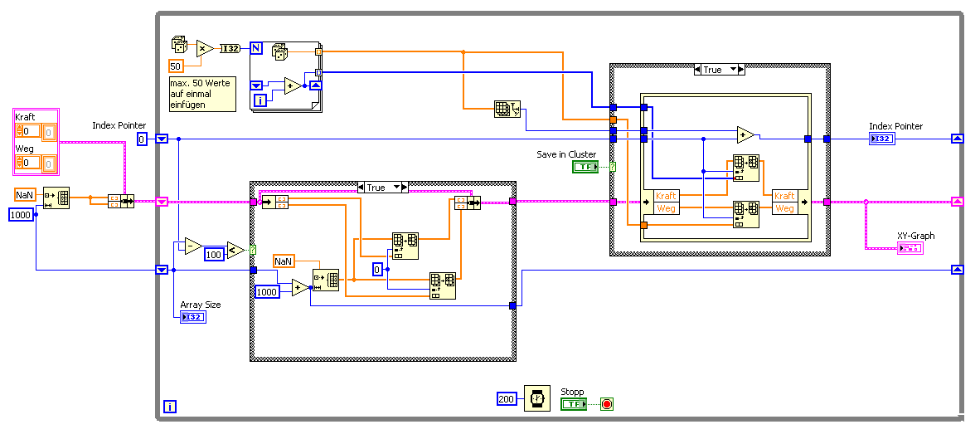Click the Kraft element of the Unbundle By Name
The height and width of the screenshot is (439, 980).
[666, 196]
